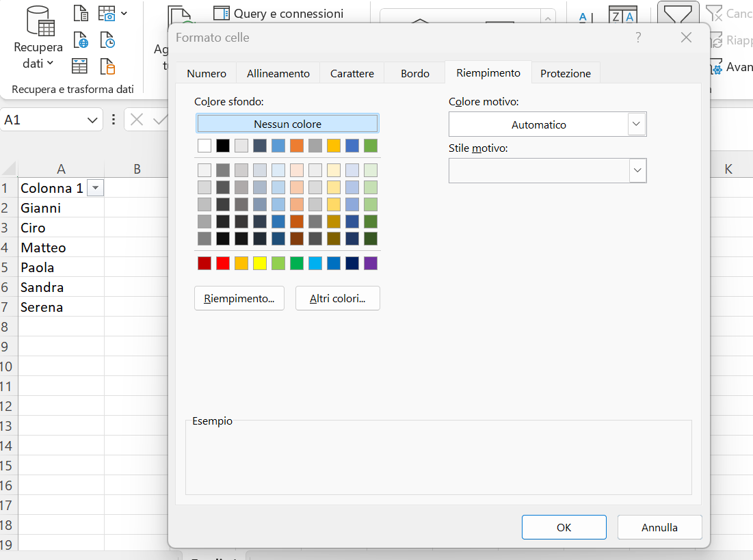Open the Stile motivo dropdown
This screenshot has height=560, width=753.
pos(637,170)
